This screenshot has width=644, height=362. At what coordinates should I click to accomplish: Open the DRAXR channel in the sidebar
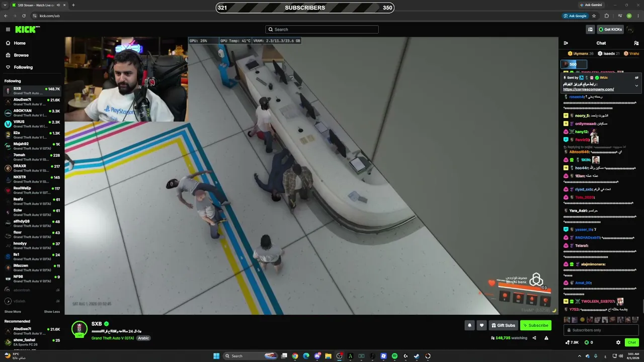pos(32,168)
